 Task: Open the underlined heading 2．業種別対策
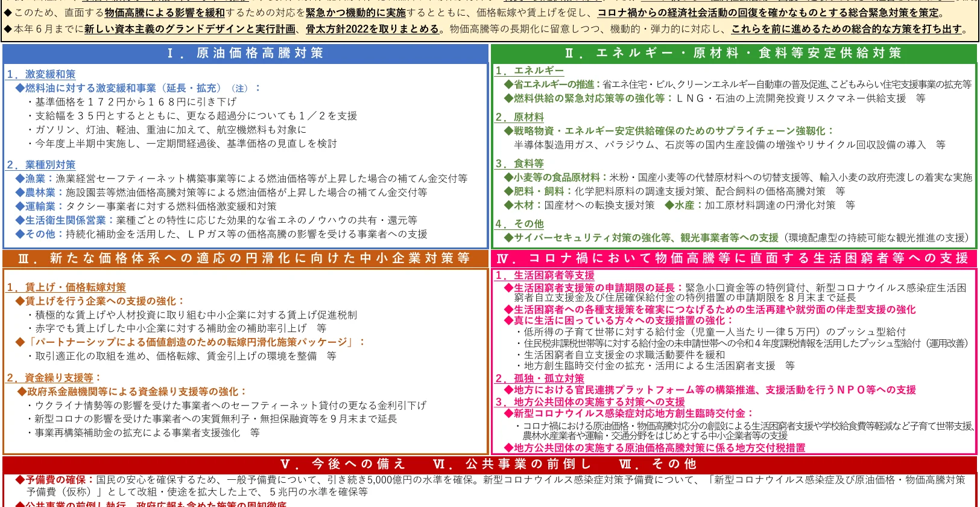click(41, 165)
